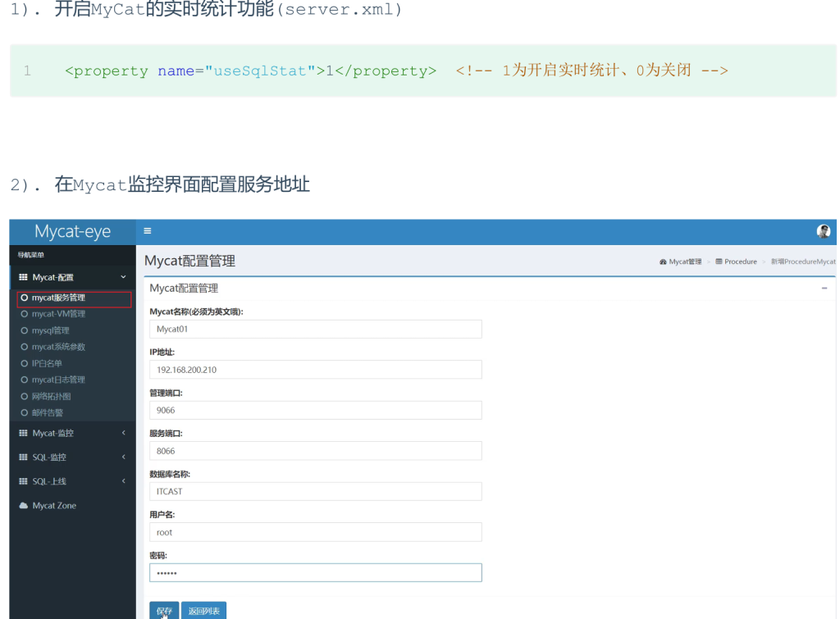This screenshot has width=840, height=619.
Task: Open mycat服务管理 in the sidebar
Action: 58,298
